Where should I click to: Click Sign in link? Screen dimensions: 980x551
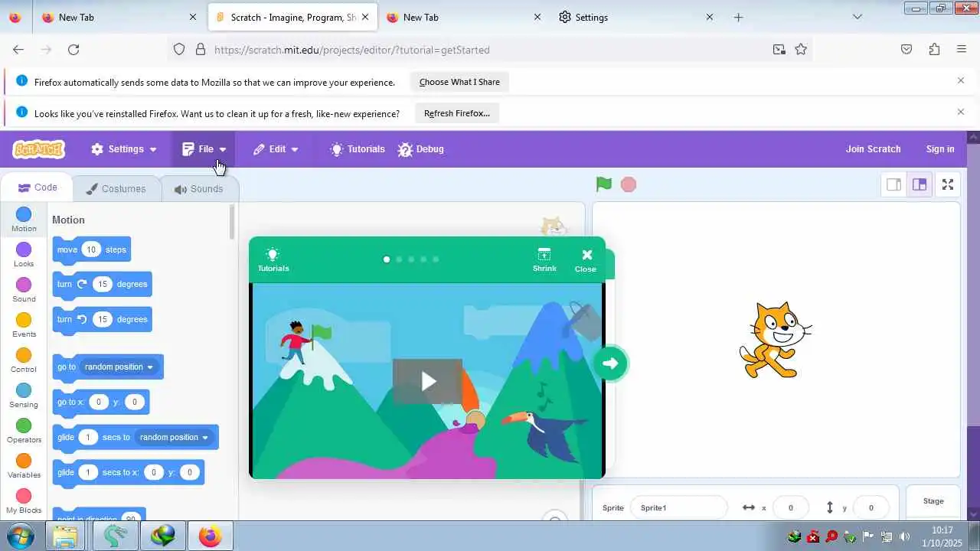[x=940, y=149]
